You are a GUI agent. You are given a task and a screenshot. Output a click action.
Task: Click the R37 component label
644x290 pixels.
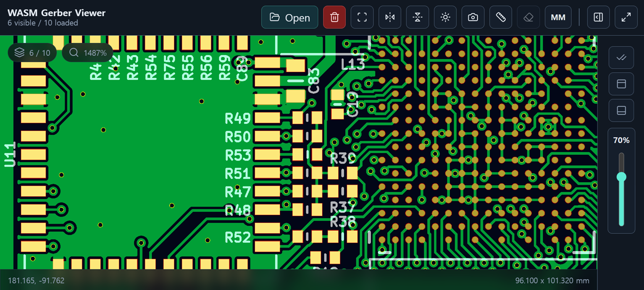343,207
